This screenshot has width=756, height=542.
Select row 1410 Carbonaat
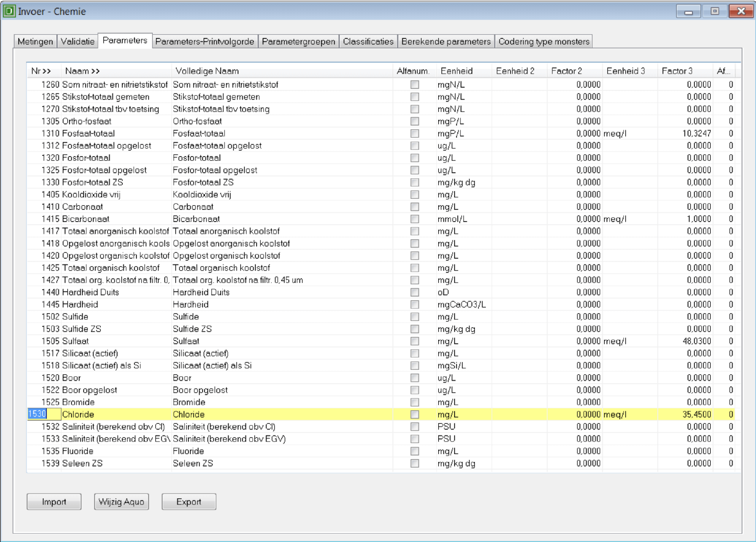pos(381,206)
